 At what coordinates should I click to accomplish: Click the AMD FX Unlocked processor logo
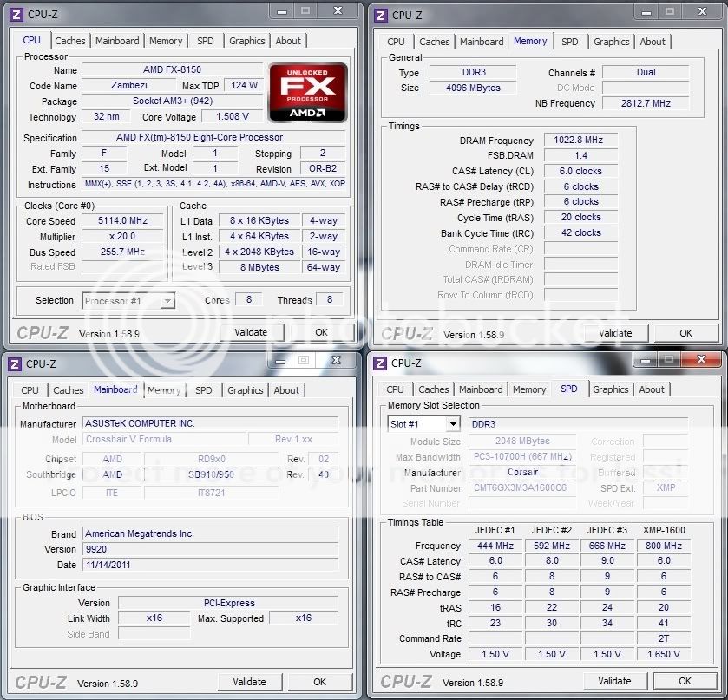click(x=307, y=93)
